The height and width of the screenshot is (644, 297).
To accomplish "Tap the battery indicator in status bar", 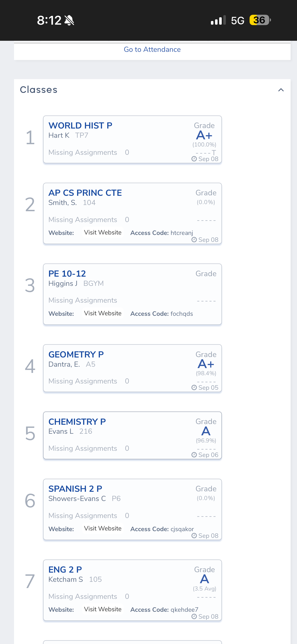I will [260, 20].
